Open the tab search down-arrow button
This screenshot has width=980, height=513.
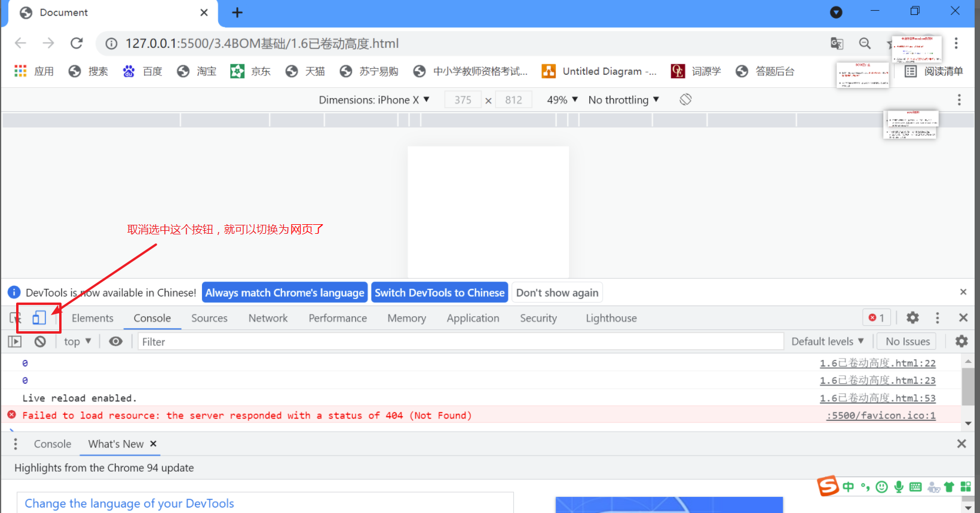(x=836, y=13)
